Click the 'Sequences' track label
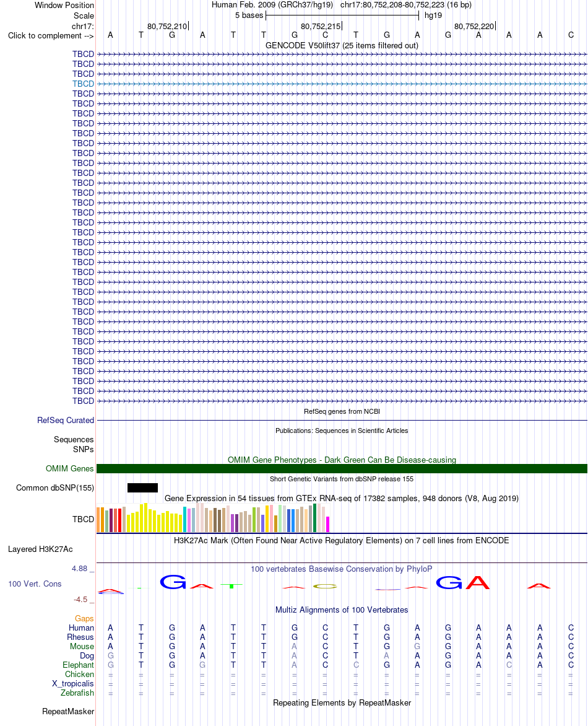Image resolution: width=588 pixels, height=726 pixels. tap(74, 439)
